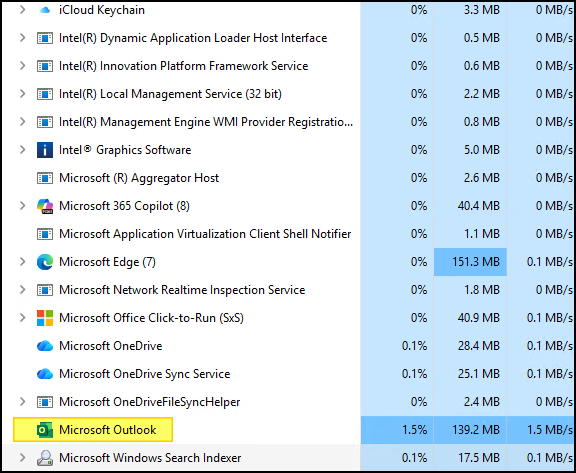Image resolution: width=576 pixels, height=473 pixels.
Task: Select the Intel Graphics Software name
Action: click(x=125, y=150)
